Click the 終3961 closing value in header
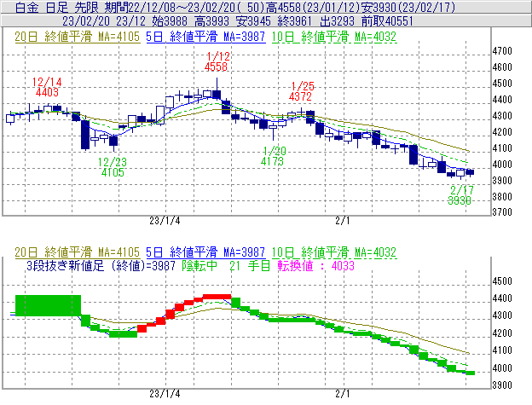This screenshot has height=405, width=532. 294,21
